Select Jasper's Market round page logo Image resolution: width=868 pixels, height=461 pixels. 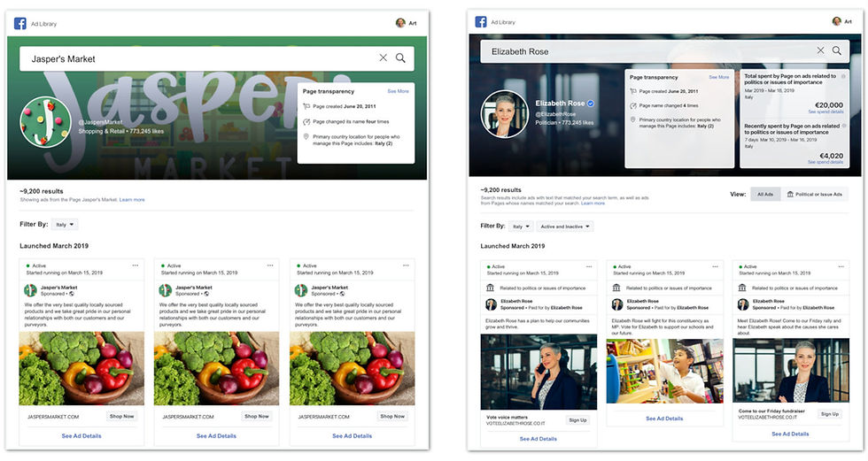click(45, 121)
